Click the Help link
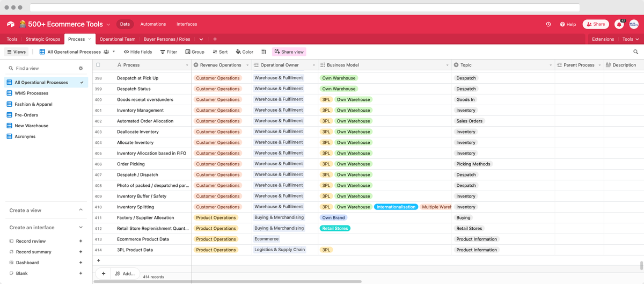 [x=568, y=24]
